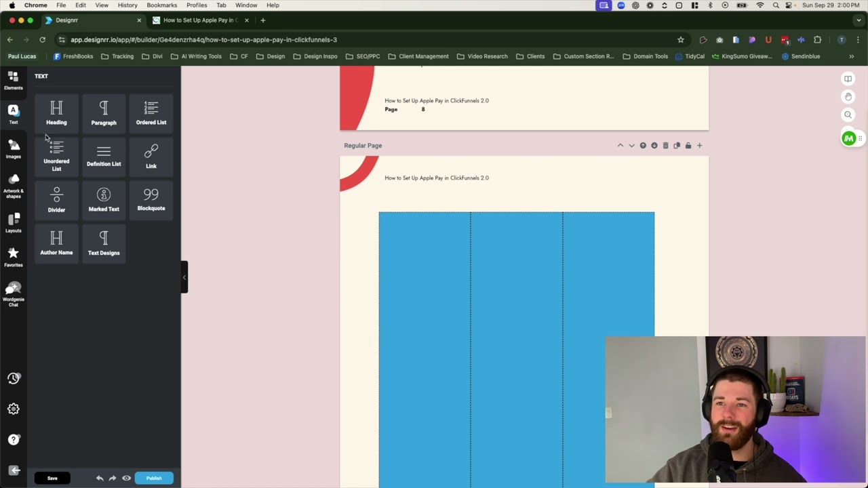Insert a Blockquote element
The width and height of the screenshot is (868, 488).
point(151,200)
